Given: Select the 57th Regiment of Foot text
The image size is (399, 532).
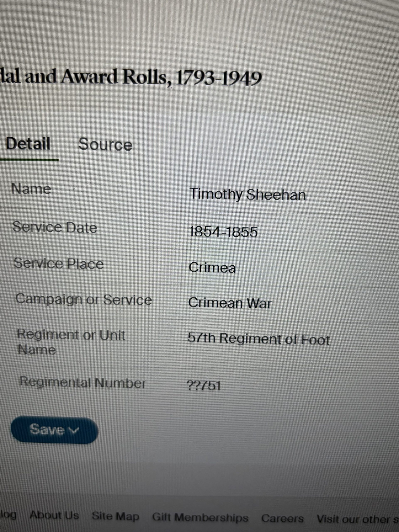Looking at the screenshot, I should coord(258,339).
